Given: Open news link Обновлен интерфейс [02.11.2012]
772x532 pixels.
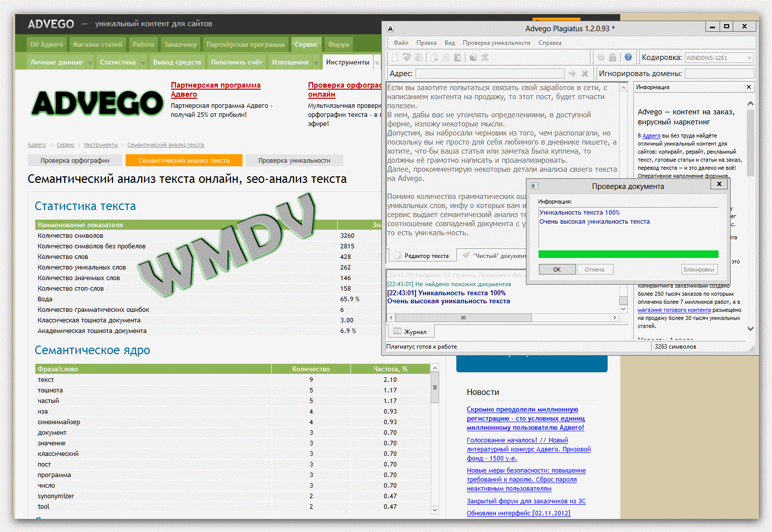Looking at the screenshot, I should 518,513.
